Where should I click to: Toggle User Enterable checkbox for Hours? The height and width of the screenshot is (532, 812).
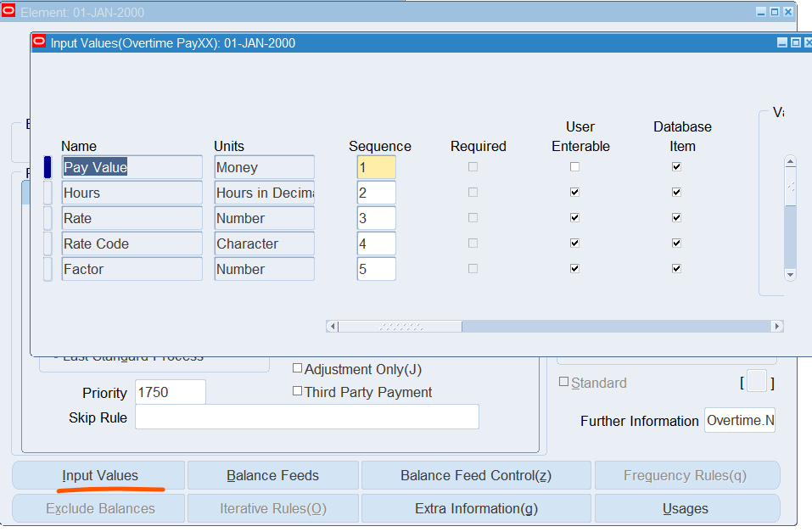(574, 193)
